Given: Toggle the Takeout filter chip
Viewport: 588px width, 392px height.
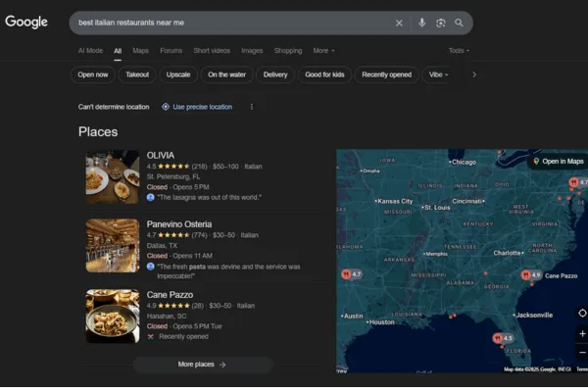Looking at the screenshot, I should [x=138, y=74].
